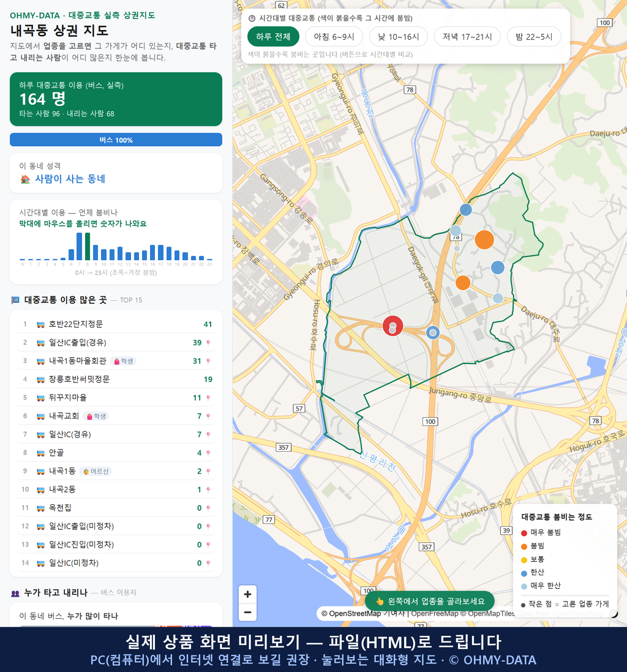The height and width of the screenshot is (672, 627).
Task: Click the light blue marker beside 78 shield
Action: coord(456,231)
